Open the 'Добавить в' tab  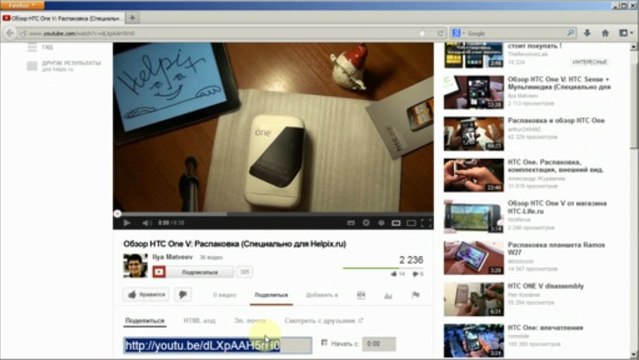click(322, 295)
